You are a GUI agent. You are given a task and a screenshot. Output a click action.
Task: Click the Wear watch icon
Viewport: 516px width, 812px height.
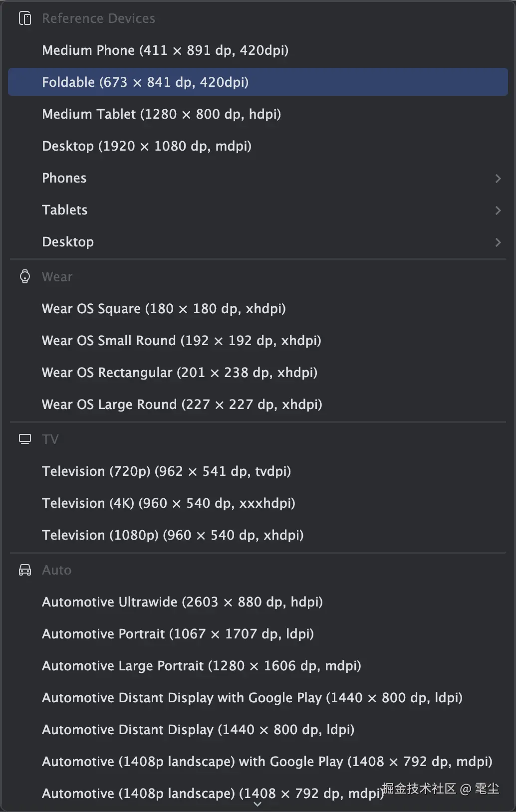25,277
